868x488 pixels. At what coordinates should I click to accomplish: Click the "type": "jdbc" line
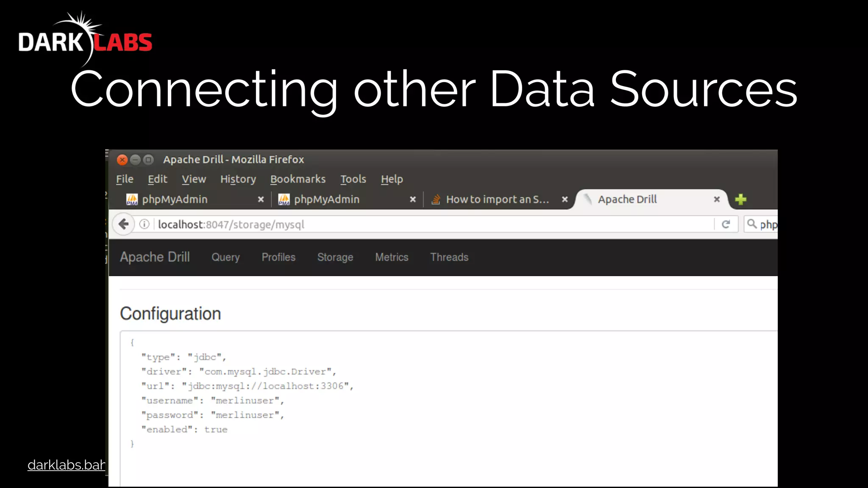pos(184,357)
